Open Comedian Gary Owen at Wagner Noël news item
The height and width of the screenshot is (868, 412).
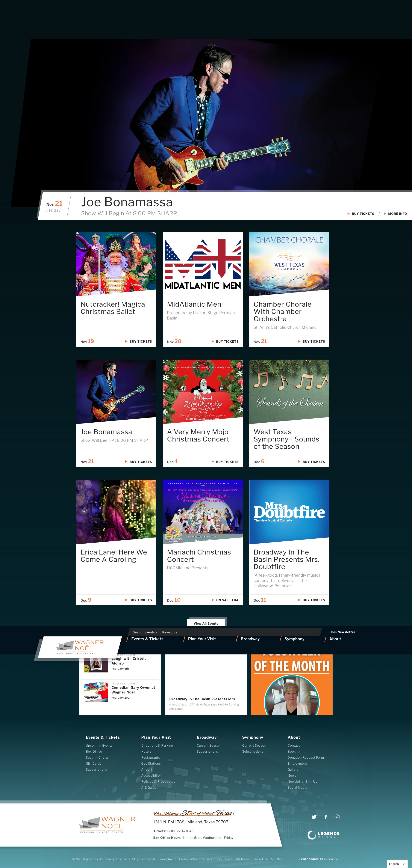coord(133,690)
